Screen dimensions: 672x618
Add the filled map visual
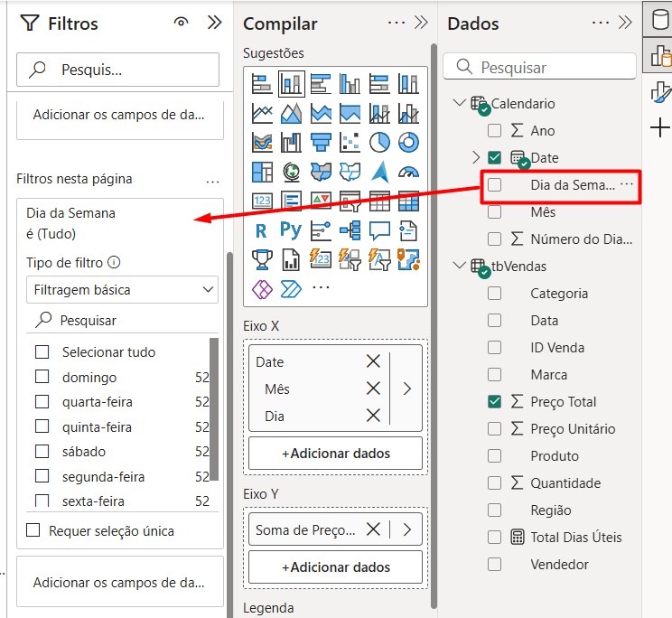click(x=321, y=172)
